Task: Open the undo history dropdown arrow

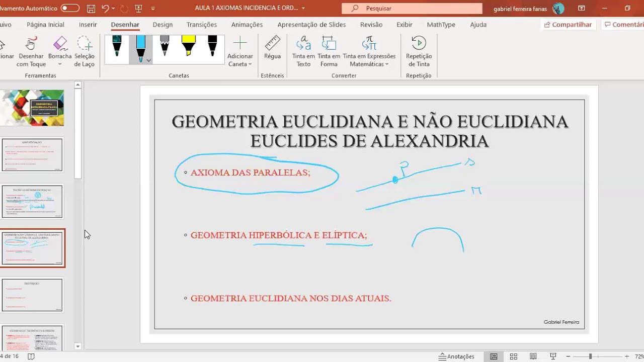Action: (113, 9)
